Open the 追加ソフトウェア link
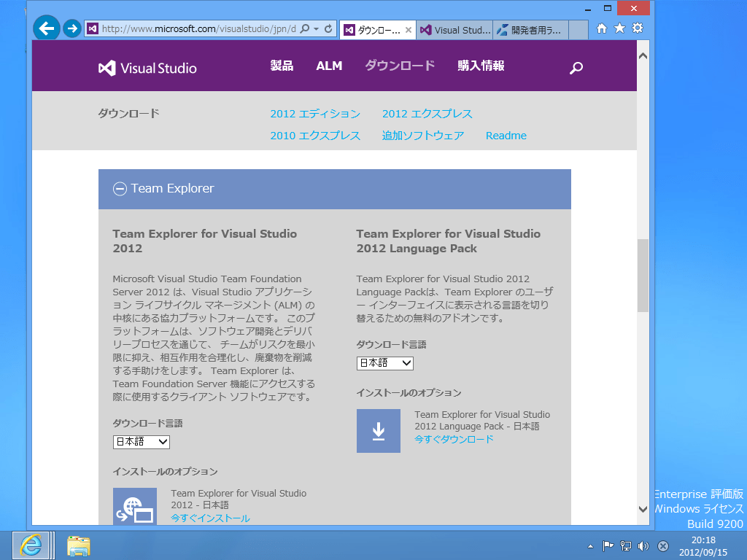747x560 pixels. [422, 136]
